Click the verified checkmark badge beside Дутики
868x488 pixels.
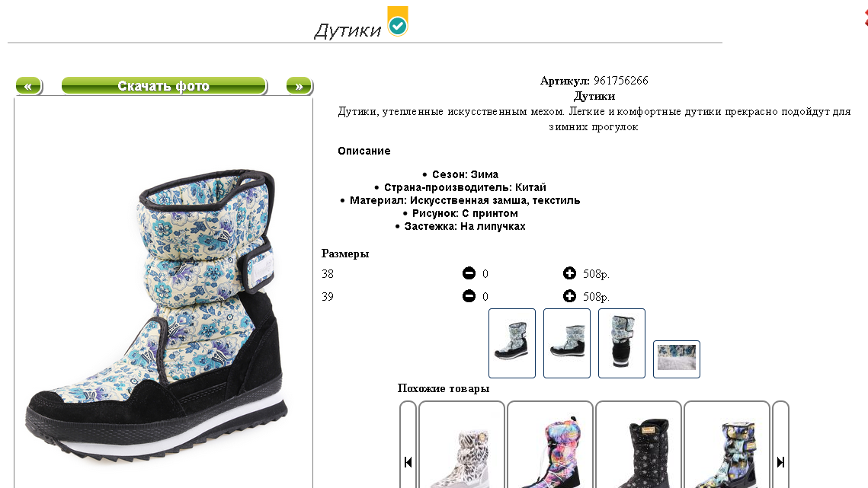[398, 21]
